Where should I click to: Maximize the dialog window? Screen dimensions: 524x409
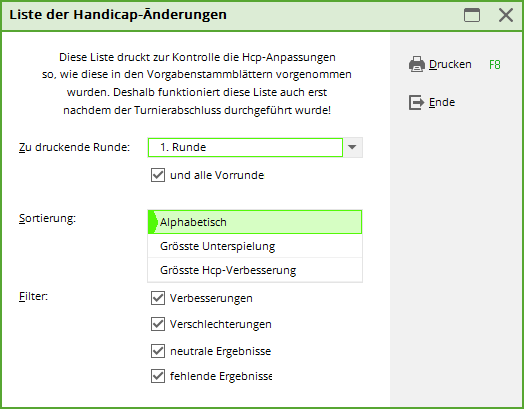tap(472, 15)
